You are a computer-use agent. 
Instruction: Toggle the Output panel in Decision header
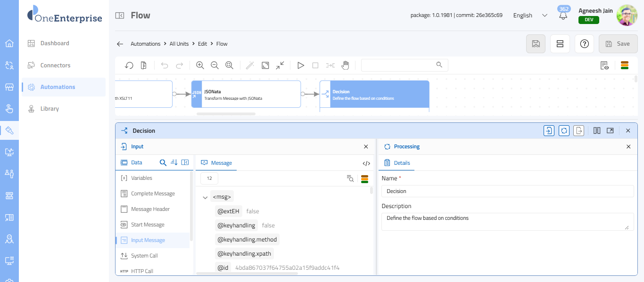click(x=578, y=130)
